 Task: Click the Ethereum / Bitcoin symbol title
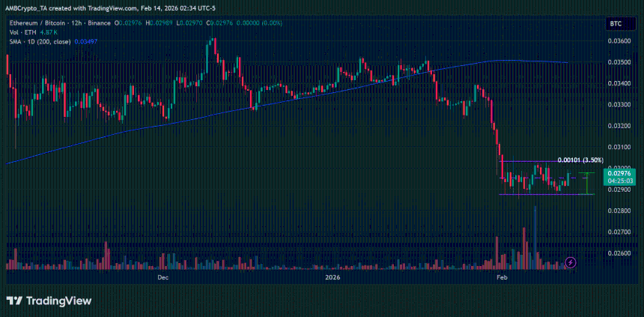point(39,24)
